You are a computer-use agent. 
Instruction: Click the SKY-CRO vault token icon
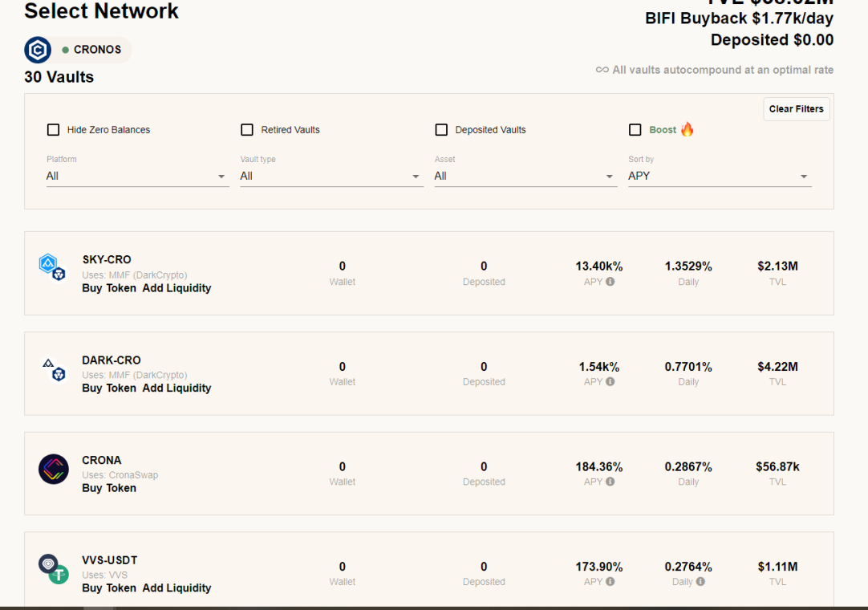(53, 267)
